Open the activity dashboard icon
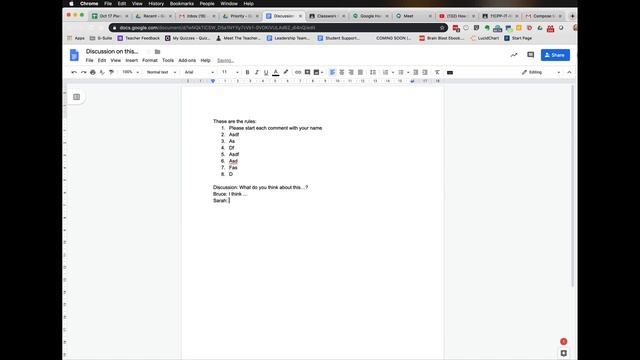Image resolution: width=640 pixels, height=360 pixels. click(x=514, y=55)
